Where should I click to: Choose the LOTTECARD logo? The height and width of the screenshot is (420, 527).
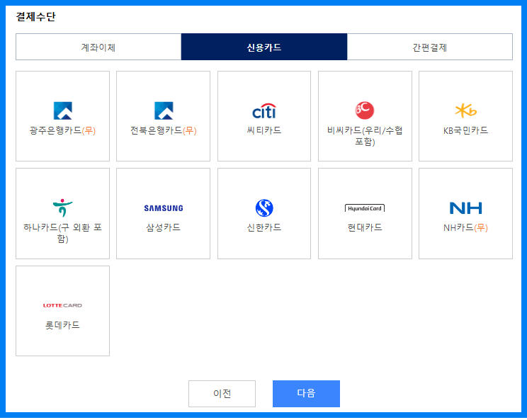pos(62,305)
